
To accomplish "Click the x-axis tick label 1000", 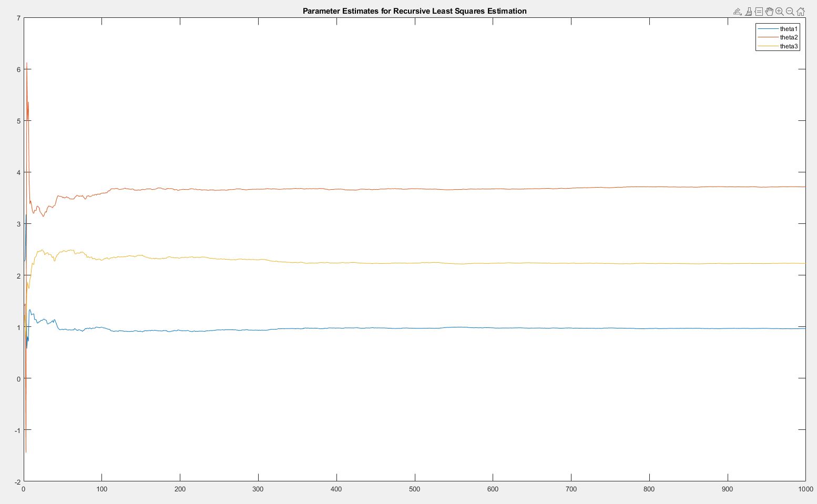I will pyautogui.click(x=805, y=489).
